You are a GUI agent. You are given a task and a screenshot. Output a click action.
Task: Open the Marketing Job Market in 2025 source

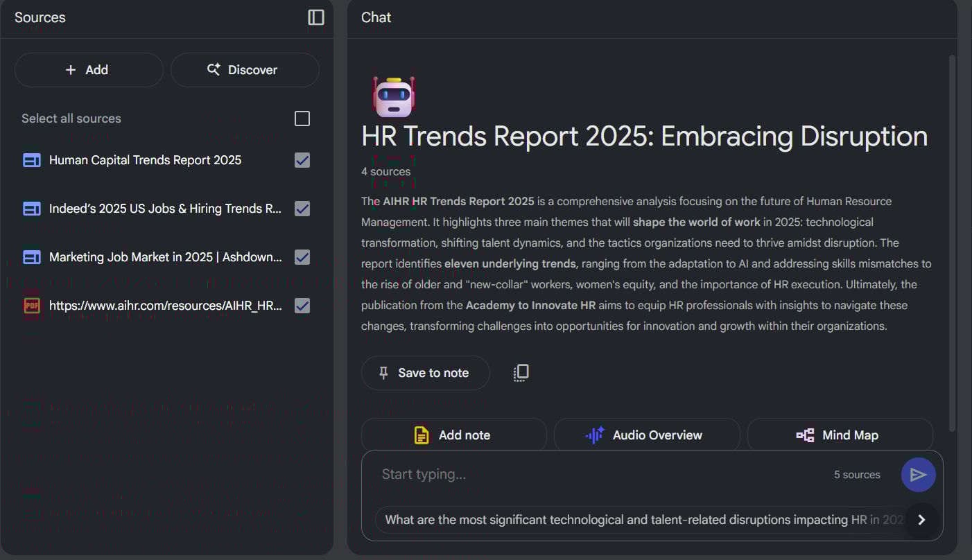[x=166, y=257]
